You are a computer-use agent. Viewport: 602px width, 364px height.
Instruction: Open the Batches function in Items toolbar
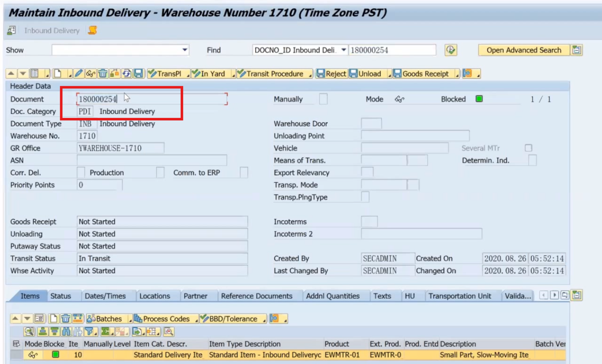[105, 319]
